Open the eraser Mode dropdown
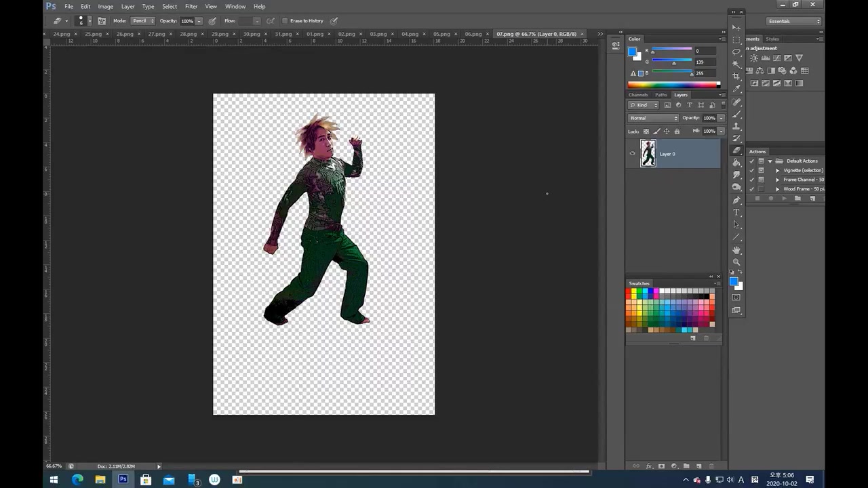868x488 pixels. pos(142,21)
